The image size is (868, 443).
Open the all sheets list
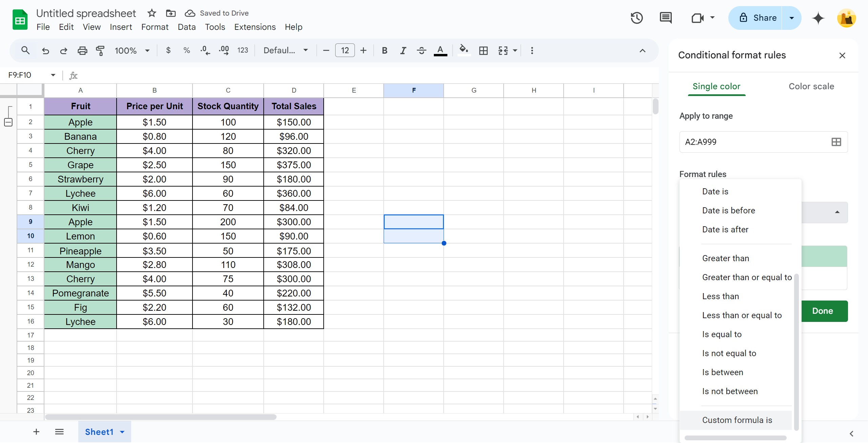click(59, 432)
